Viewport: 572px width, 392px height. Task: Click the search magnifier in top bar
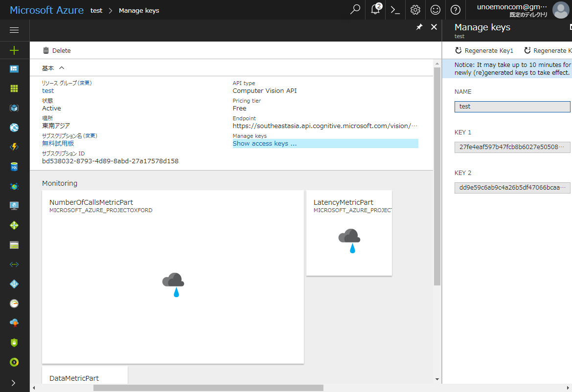[355, 9]
